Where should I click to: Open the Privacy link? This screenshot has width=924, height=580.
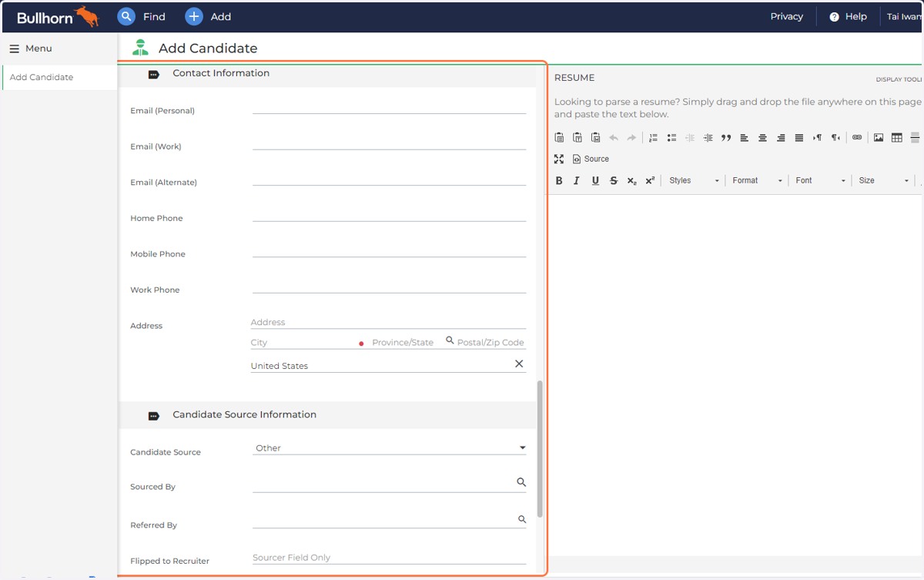point(786,16)
